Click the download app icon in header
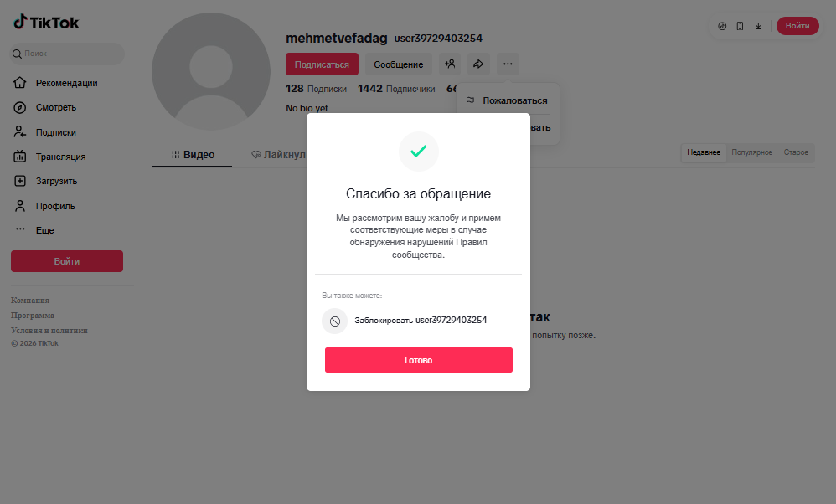Image resolution: width=836 pixels, height=504 pixels. coord(758,26)
